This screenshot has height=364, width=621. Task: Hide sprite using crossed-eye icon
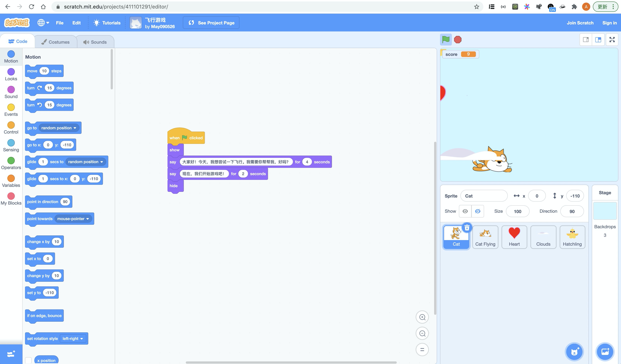pos(478,211)
